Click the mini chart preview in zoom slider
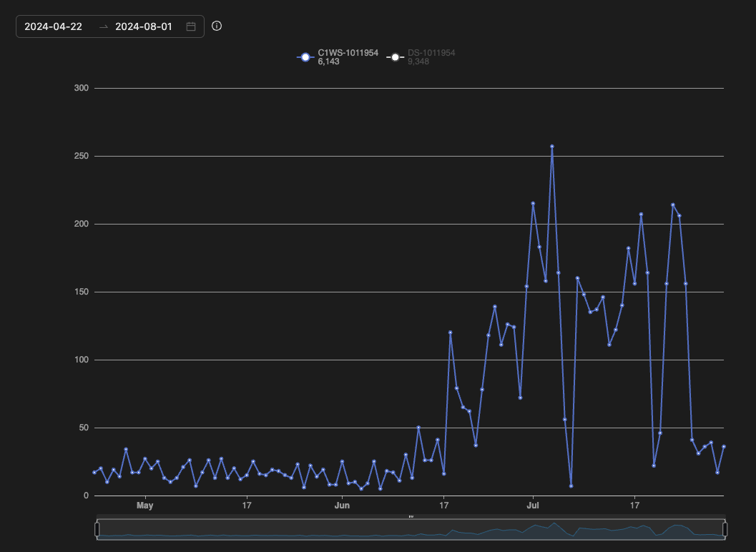 [x=411, y=531]
